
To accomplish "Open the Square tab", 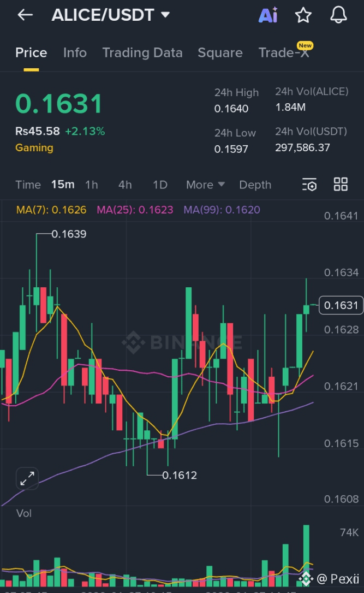I will click(220, 52).
